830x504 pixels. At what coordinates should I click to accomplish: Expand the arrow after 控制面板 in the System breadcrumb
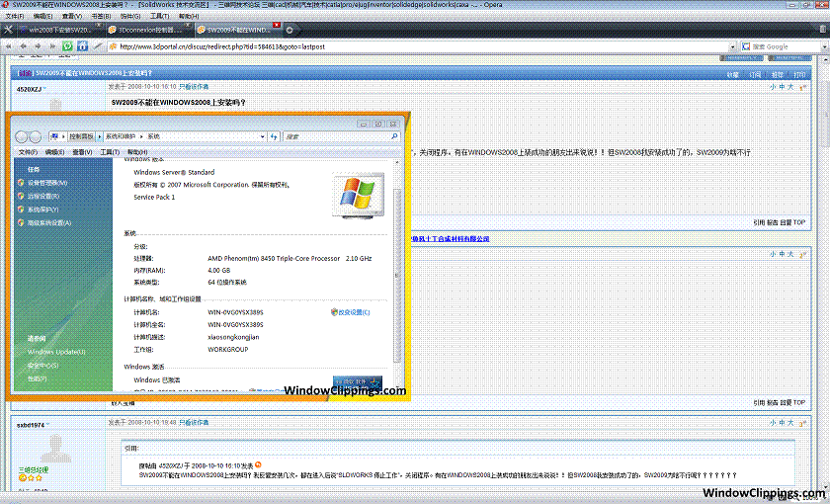coord(99,136)
